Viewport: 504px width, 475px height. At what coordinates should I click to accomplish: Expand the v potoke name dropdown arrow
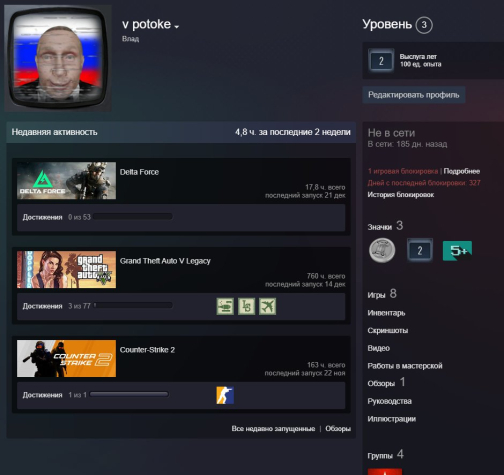tap(177, 27)
